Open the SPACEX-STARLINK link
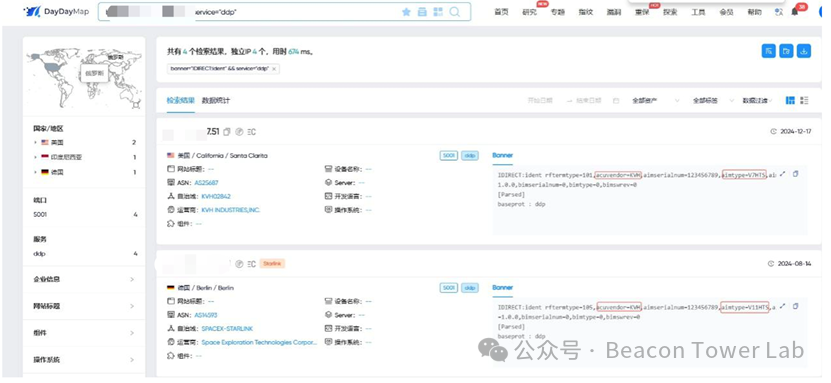Image resolution: width=831 pixels, height=383 pixels. click(x=227, y=328)
